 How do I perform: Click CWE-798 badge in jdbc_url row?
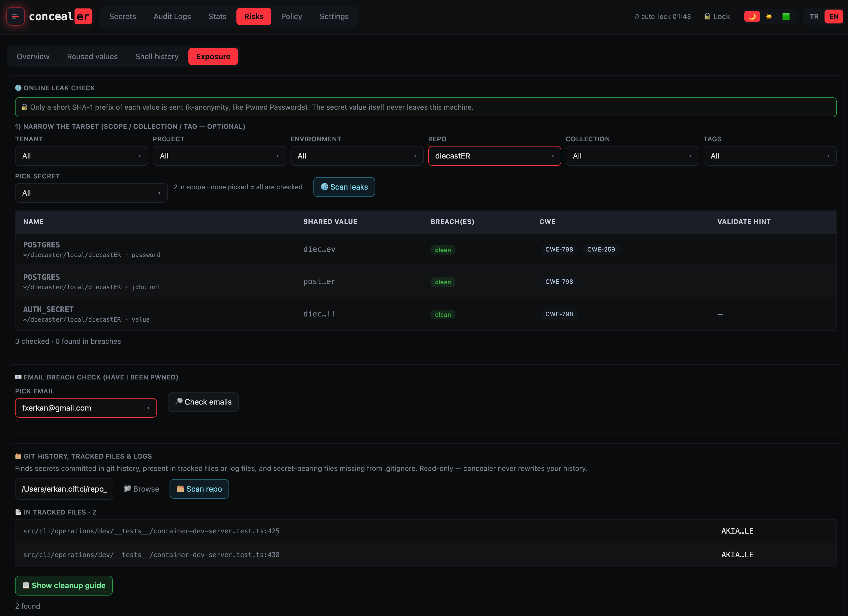[559, 281]
